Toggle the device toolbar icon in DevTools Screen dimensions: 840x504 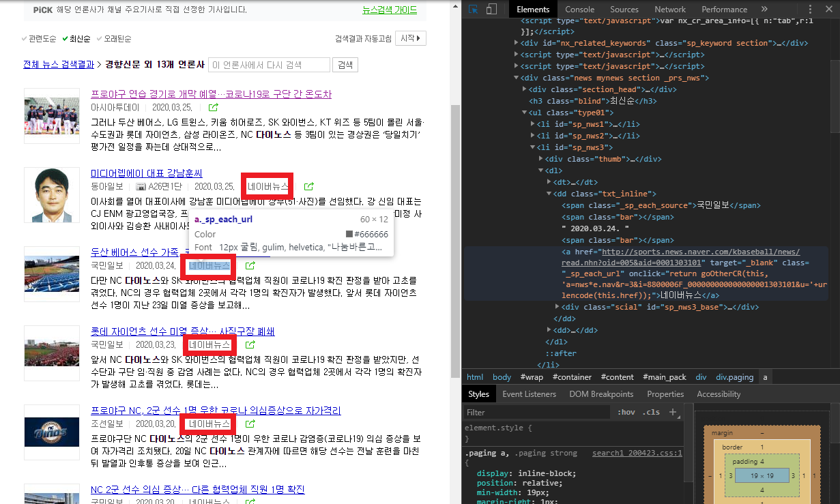point(491,10)
